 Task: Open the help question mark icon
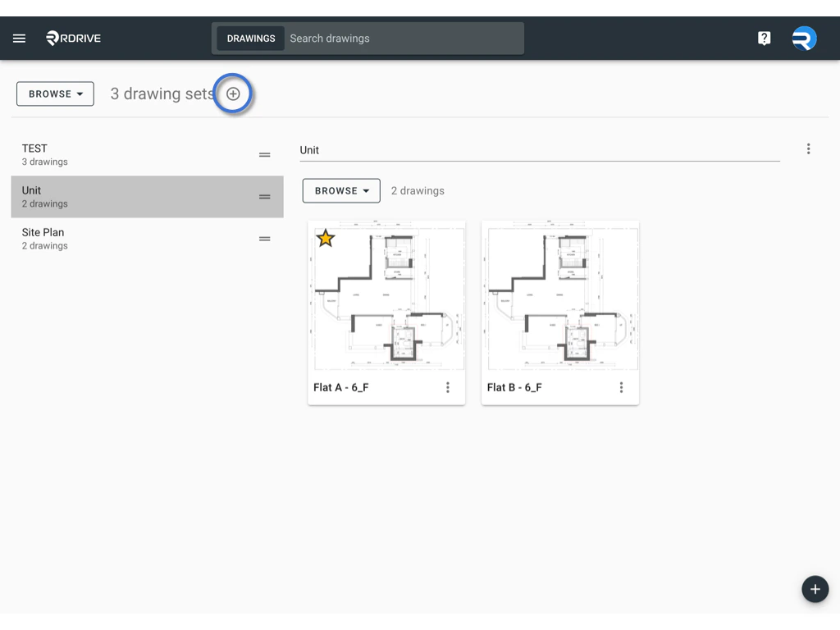(x=764, y=38)
